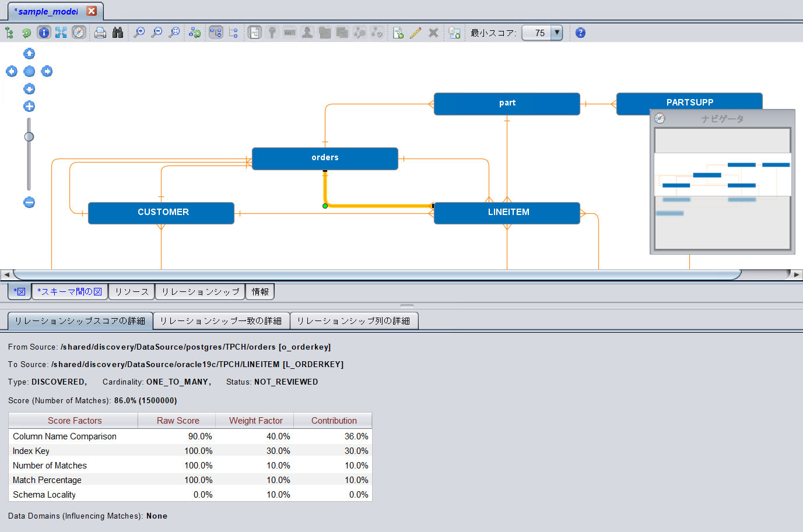Pan diagram down with arrow button

(x=29, y=89)
